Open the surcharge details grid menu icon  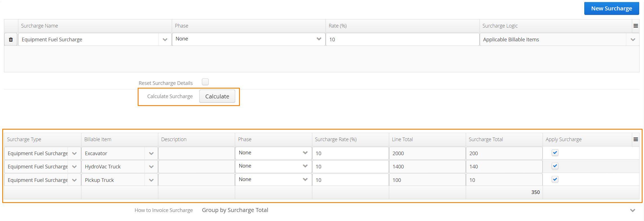(x=636, y=139)
